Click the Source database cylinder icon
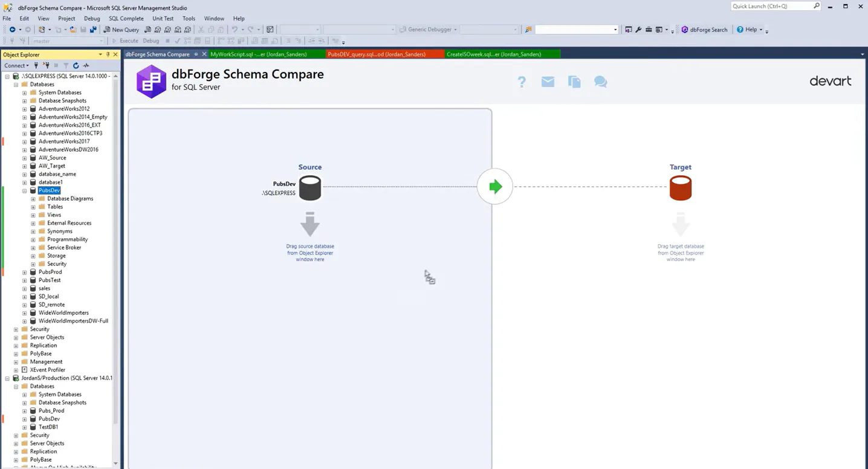This screenshot has width=868, height=469. (310, 188)
